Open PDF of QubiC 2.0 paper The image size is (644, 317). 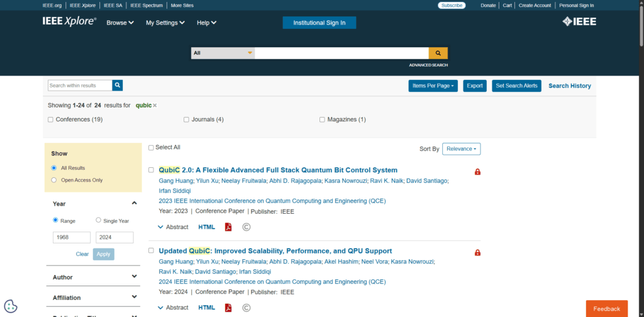[228, 227]
